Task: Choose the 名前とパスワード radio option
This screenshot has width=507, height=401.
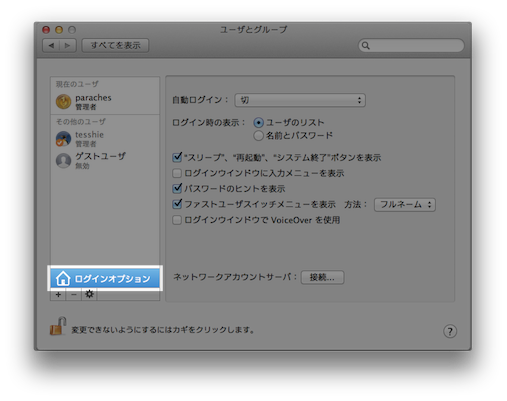Action: (x=258, y=135)
